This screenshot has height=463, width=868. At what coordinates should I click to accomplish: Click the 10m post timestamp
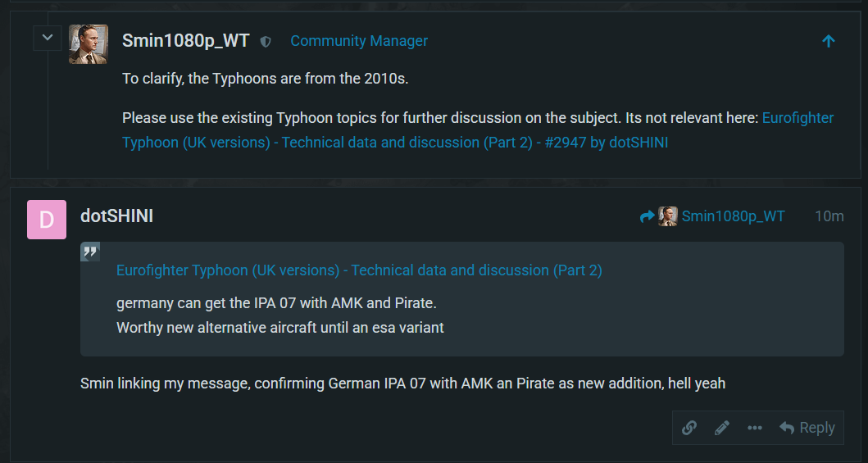pyautogui.click(x=829, y=216)
